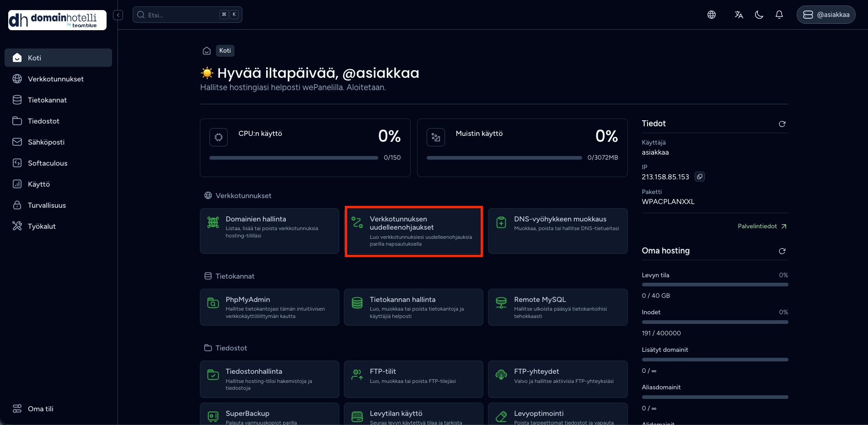Screen dimensions: 868x425
Task: Collapse the sidebar with the chevron button
Action: (118, 15)
